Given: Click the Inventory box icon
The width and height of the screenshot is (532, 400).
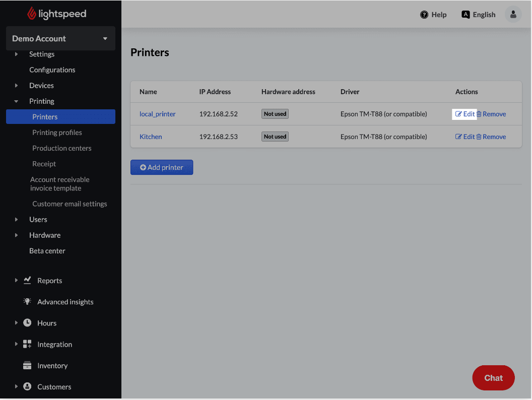Looking at the screenshot, I should pyautogui.click(x=27, y=366).
